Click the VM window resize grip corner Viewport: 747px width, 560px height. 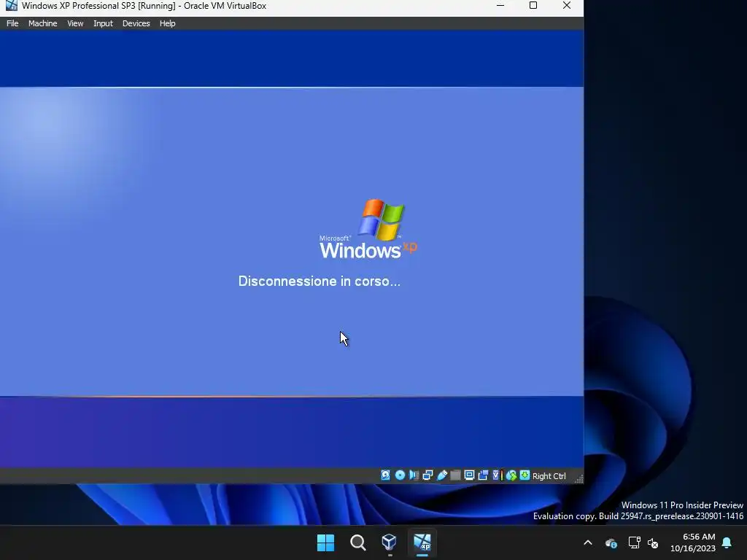pyautogui.click(x=578, y=478)
